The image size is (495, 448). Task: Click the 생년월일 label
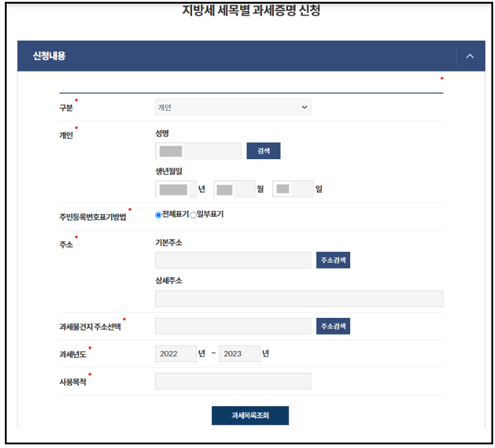pos(168,171)
